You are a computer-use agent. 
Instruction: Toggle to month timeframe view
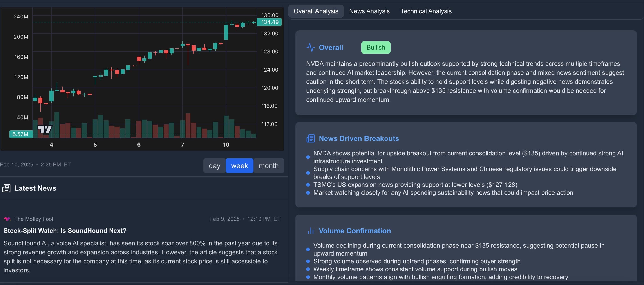tap(268, 165)
